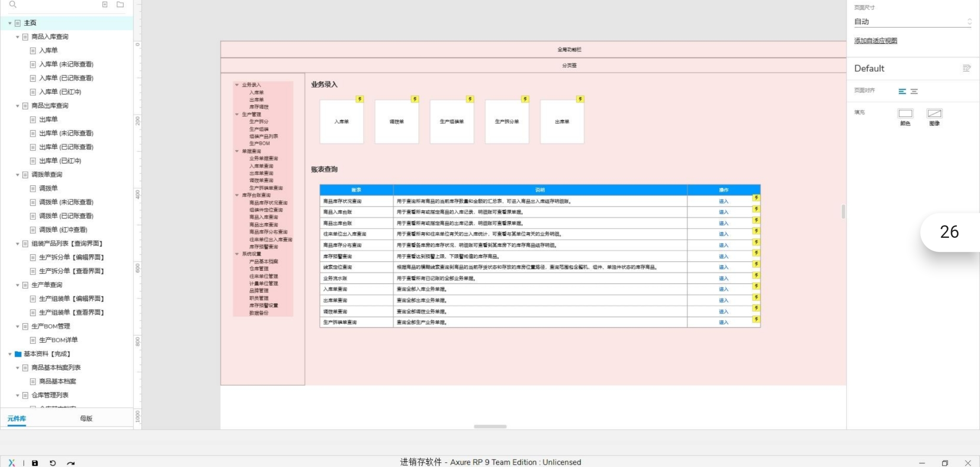Click the save icon in bottom bar
Screen dimensions: 980x467
point(35,463)
